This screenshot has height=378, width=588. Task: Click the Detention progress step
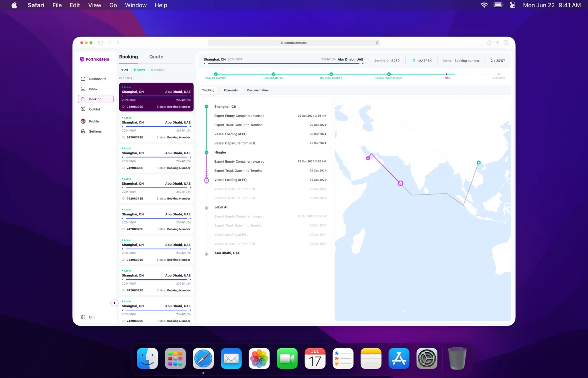[x=498, y=76]
